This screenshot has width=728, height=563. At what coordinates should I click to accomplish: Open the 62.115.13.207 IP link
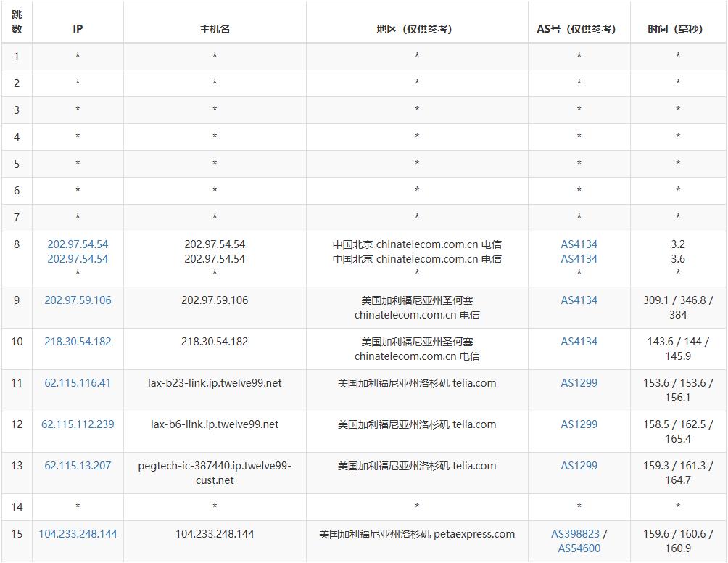pyautogui.click(x=78, y=466)
